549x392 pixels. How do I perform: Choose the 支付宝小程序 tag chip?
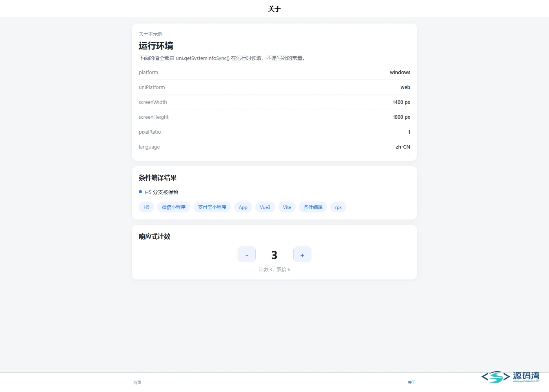pos(212,207)
